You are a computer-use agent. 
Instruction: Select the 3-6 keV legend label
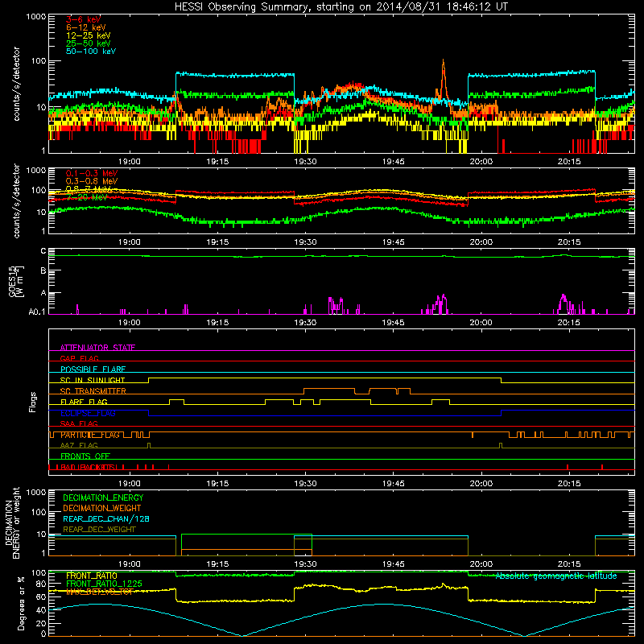click(83, 19)
